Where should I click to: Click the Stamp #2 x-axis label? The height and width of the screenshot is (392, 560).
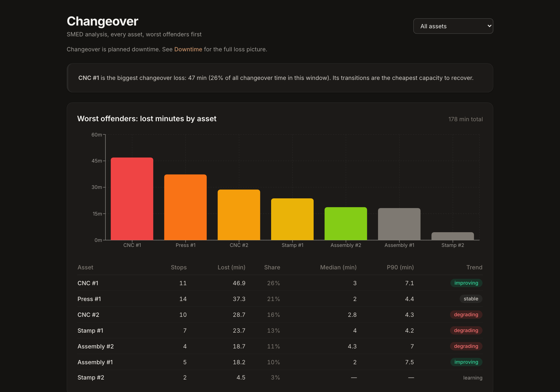tap(453, 245)
